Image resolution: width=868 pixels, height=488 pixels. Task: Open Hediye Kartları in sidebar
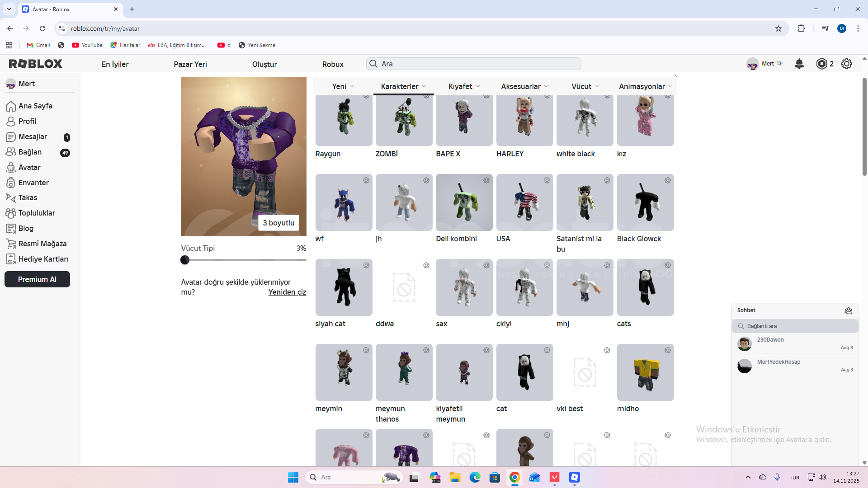coord(43,259)
